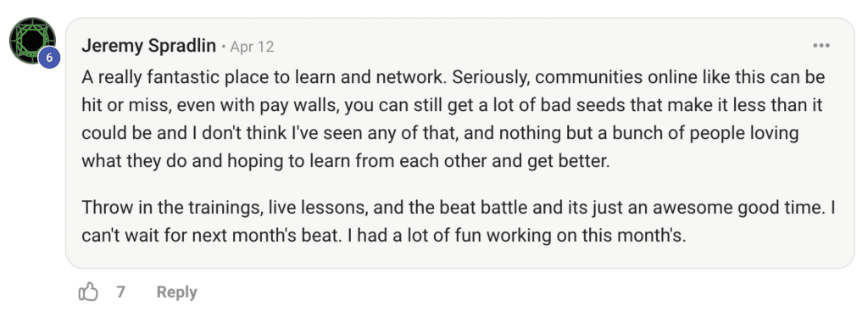
Task: Like the comment with thumbs-up icon
Action: (x=88, y=292)
